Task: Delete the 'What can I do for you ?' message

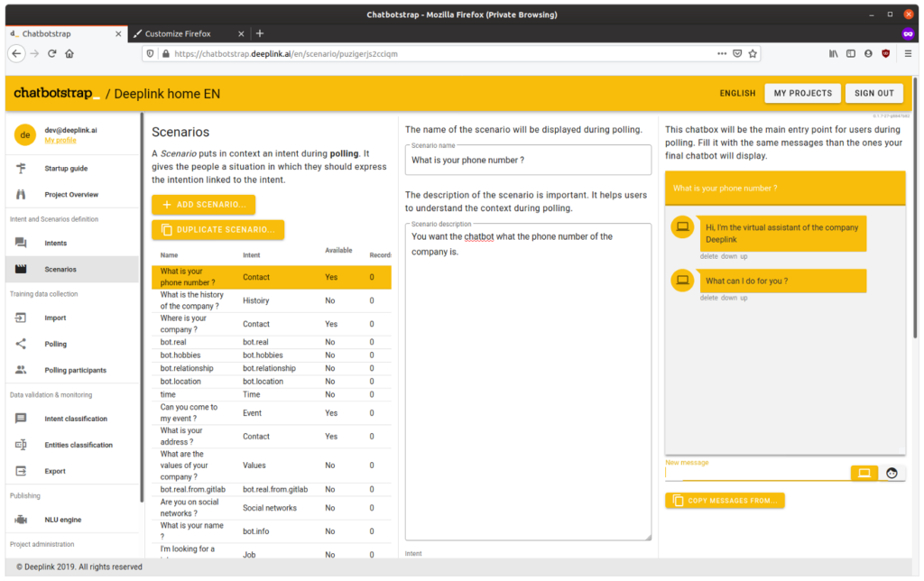Action: pyautogui.click(x=709, y=298)
